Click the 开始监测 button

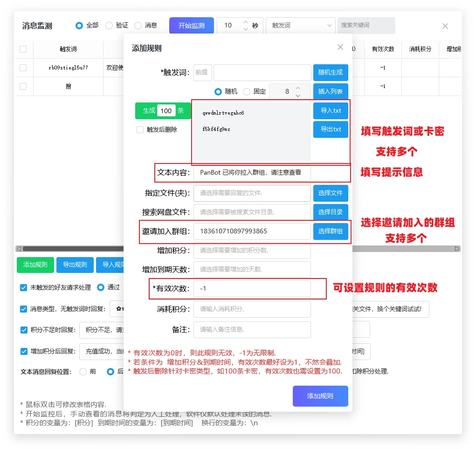[x=192, y=26]
